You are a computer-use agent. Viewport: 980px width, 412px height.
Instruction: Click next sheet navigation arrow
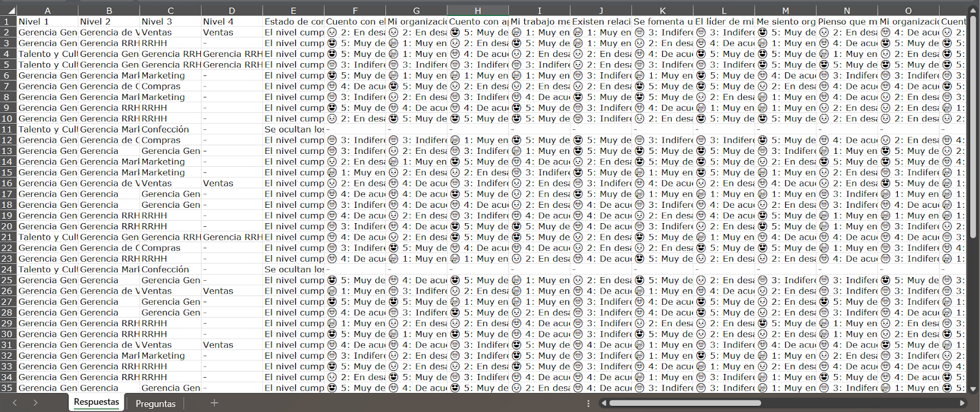[36, 403]
